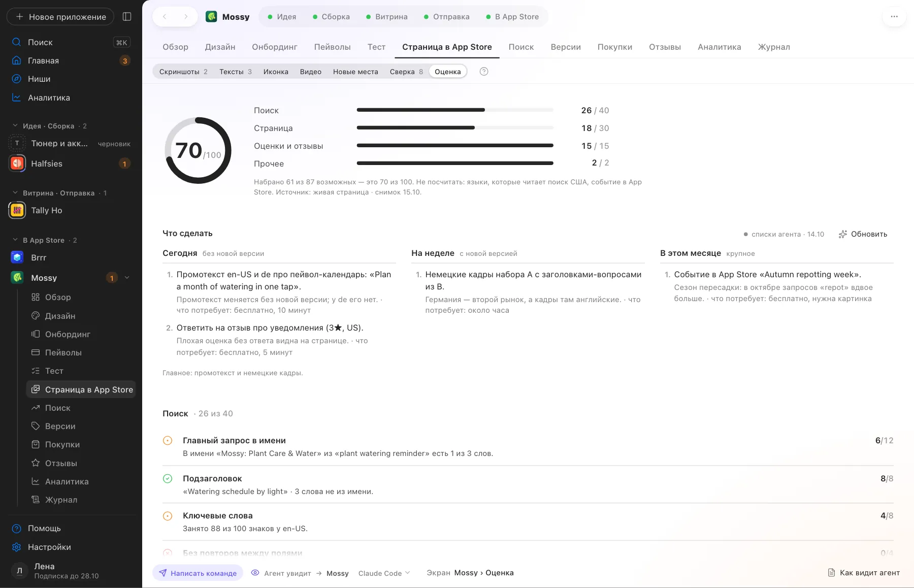This screenshot has height=588, width=914.
Task: Click Новое приложение button
Action: [x=60, y=17]
